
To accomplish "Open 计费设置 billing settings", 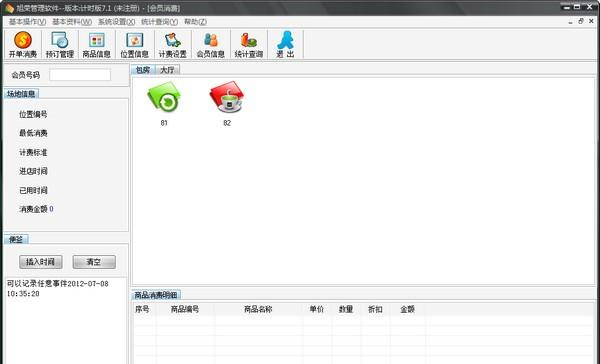I will coord(173,45).
